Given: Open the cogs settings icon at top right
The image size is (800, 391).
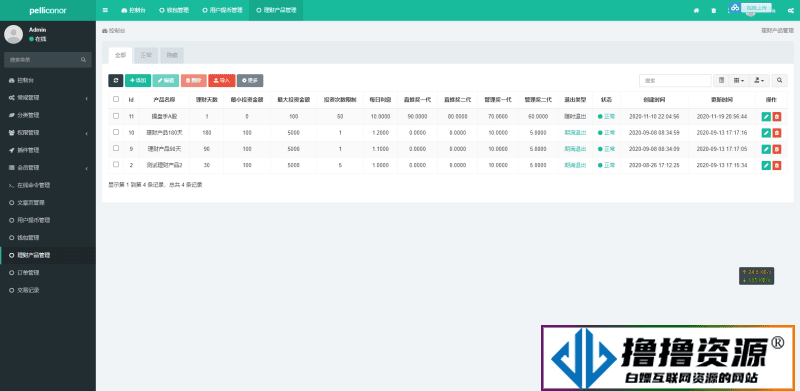Looking at the screenshot, I should 790,10.
